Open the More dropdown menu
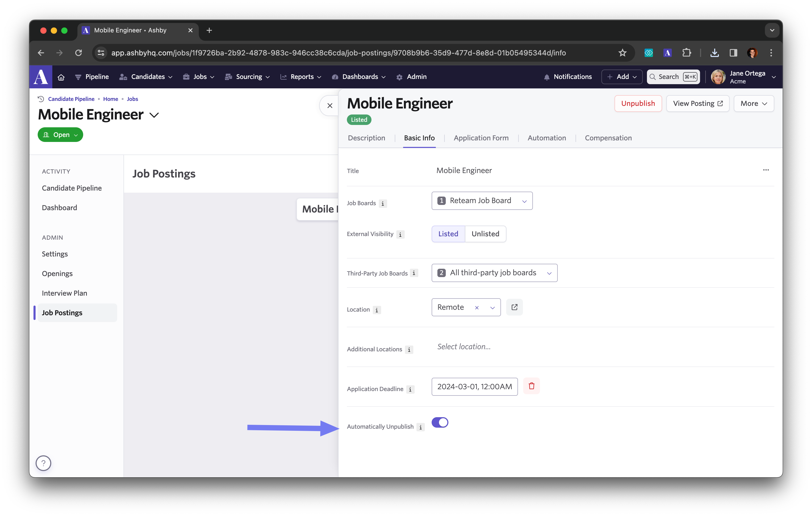Image resolution: width=812 pixels, height=516 pixels. click(753, 104)
